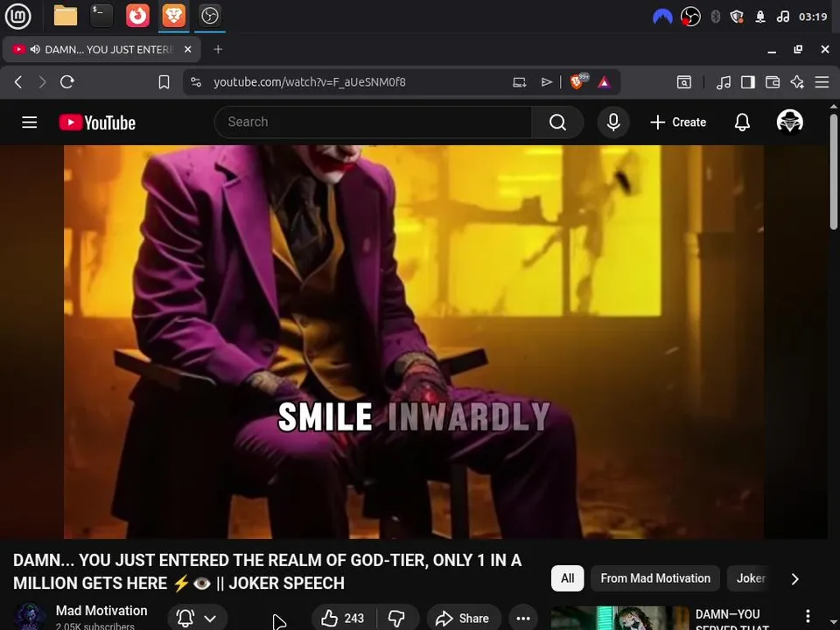The image size is (840, 630).
Task: Open YouTube notifications bell
Action: 742,122
